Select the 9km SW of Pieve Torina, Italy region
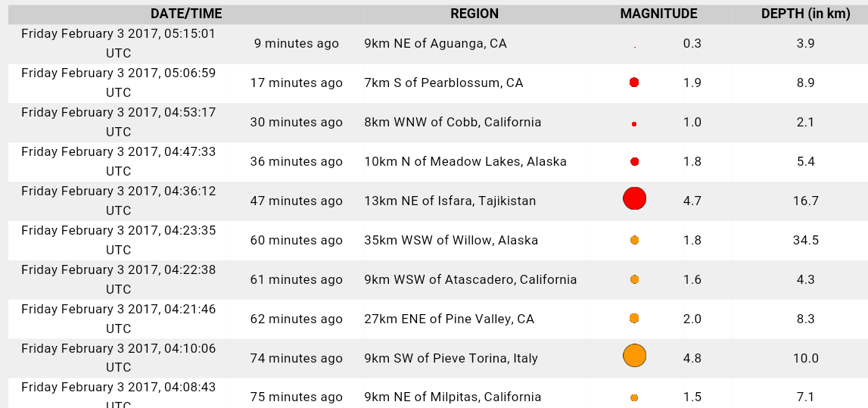Viewport: 868px width, 408px height. [x=451, y=358]
